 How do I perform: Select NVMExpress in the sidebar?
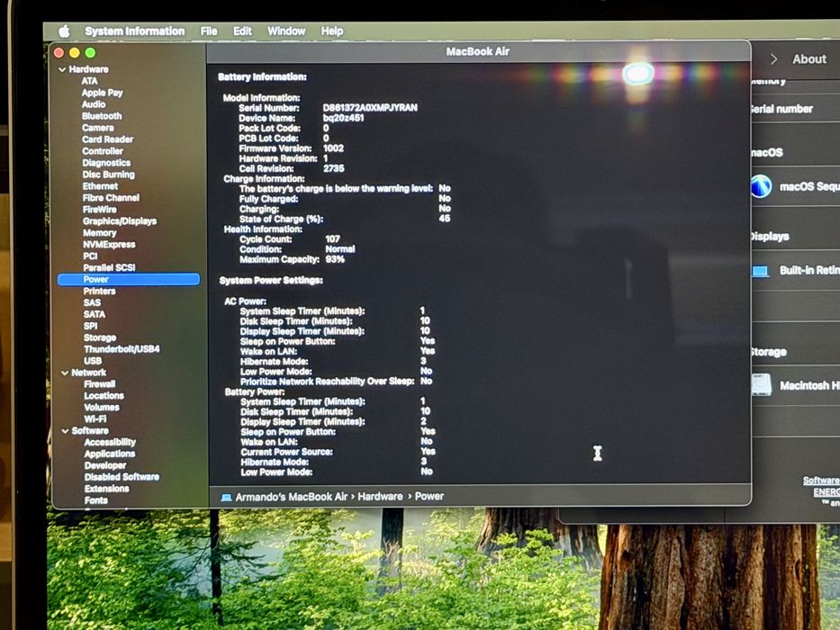[109, 245]
